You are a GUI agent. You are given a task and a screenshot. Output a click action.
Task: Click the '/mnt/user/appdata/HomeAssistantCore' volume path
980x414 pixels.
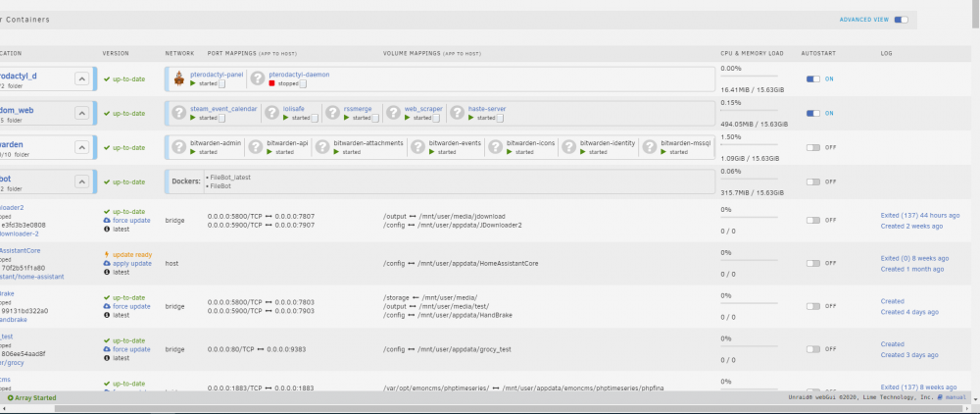coord(477,263)
